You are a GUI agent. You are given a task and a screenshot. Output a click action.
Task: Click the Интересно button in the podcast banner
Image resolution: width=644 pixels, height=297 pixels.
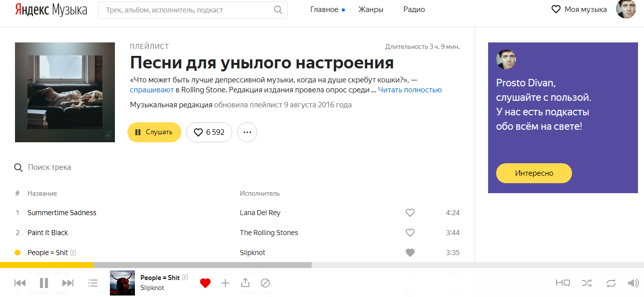pyautogui.click(x=534, y=173)
